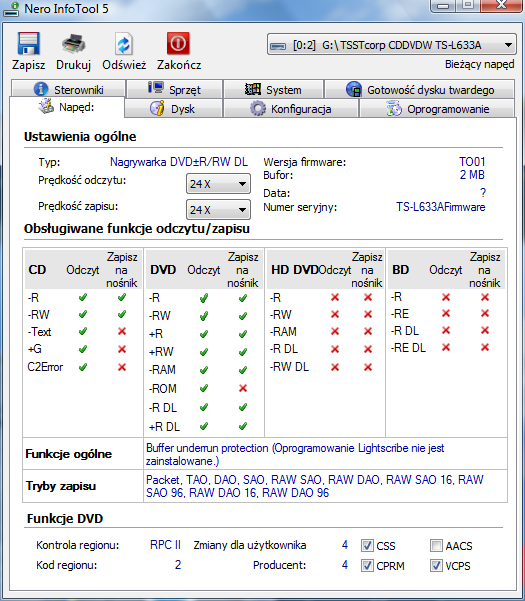
Task: Click the red Zakończ exit icon
Action: 178,43
